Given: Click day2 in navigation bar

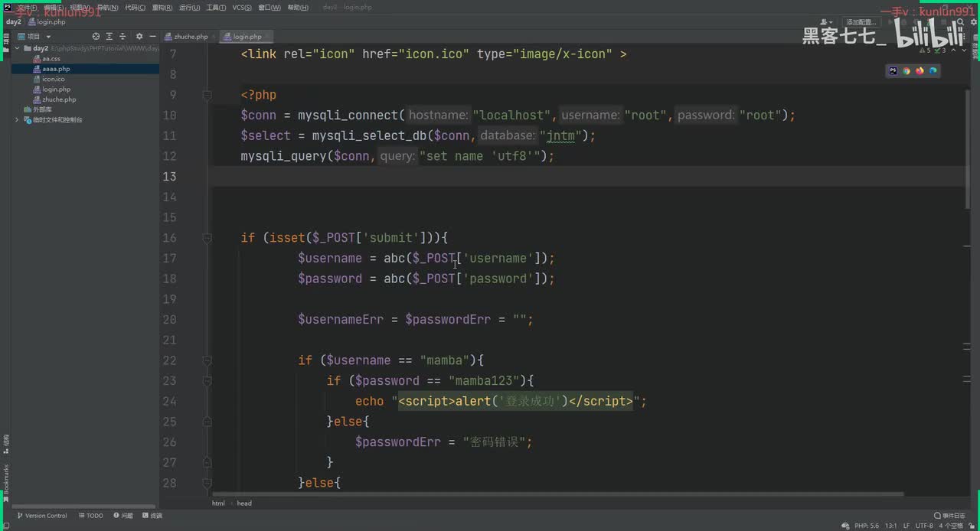Looking at the screenshot, I should 14,21.
